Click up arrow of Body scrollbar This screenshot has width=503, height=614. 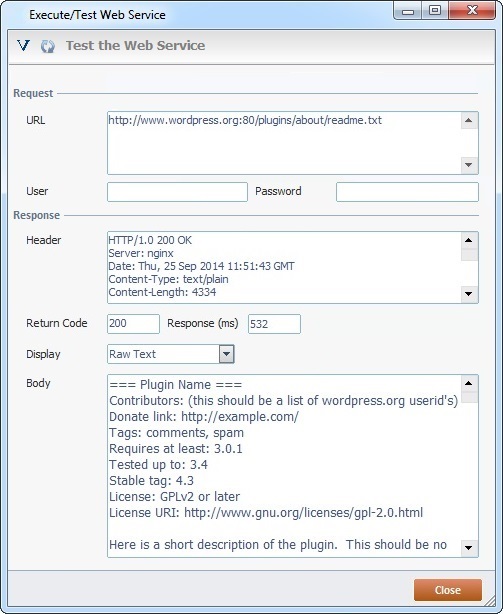click(469, 383)
